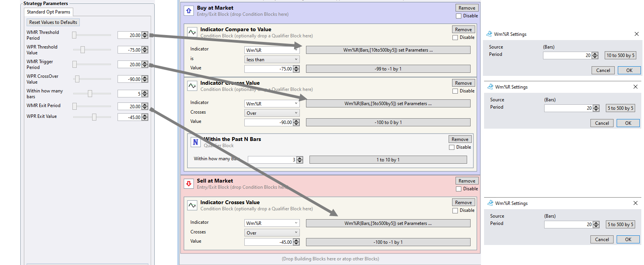This screenshot has width=644, height=265.
Task: Remove the sell Indicator Crosses Value block
Action: [463, 202]
